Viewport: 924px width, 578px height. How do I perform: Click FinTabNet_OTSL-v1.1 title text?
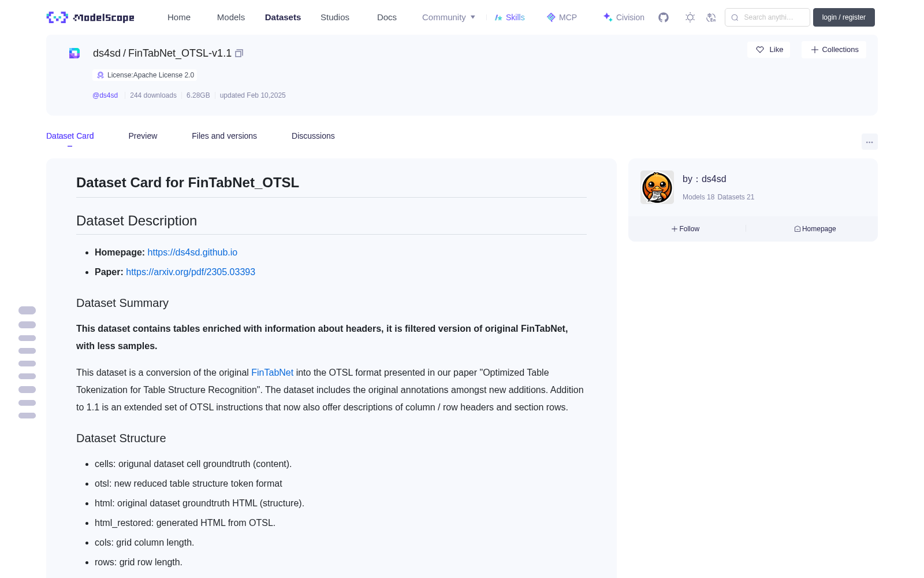tap(180, 53)
